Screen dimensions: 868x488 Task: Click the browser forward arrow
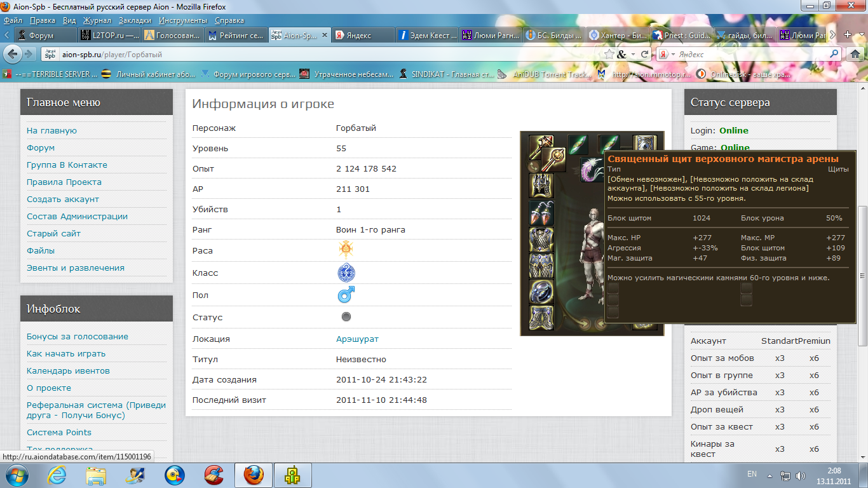coord(29,55)
